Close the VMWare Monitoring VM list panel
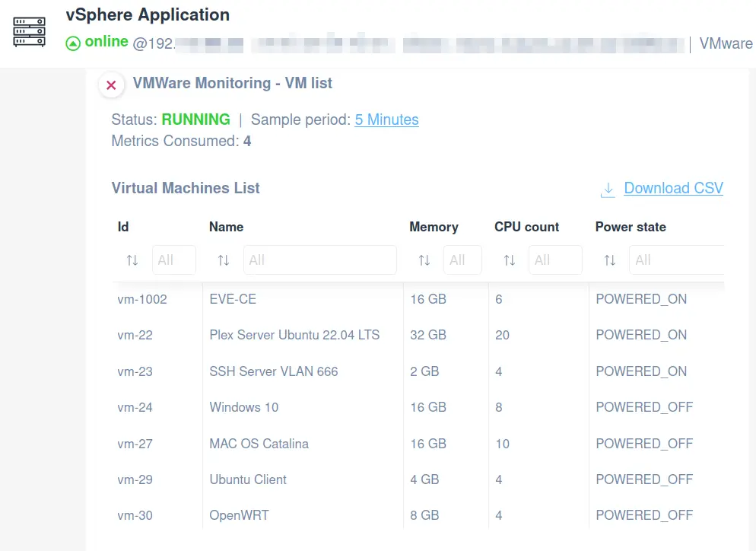 coord(111,85)
